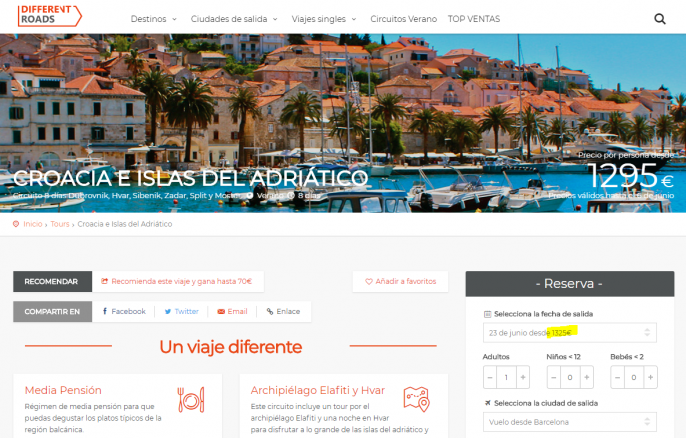Open the Viajes singles menu
686x438 pixels.
coord(323,19)
